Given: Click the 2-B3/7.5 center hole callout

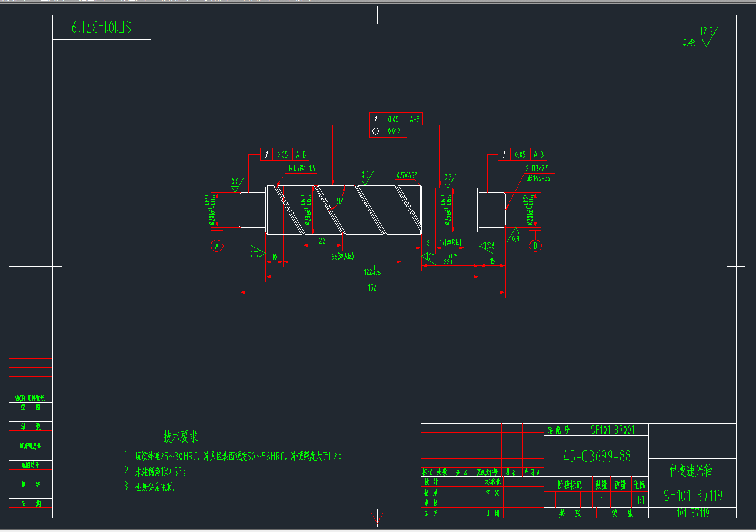Looking at the screenshot, I should tap(537, 168).
